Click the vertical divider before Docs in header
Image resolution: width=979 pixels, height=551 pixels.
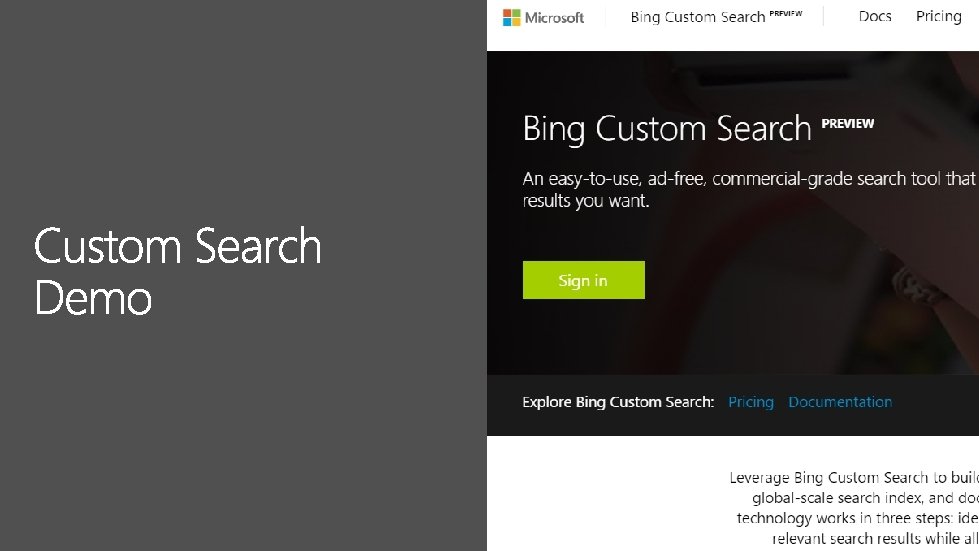click(823, 17)
